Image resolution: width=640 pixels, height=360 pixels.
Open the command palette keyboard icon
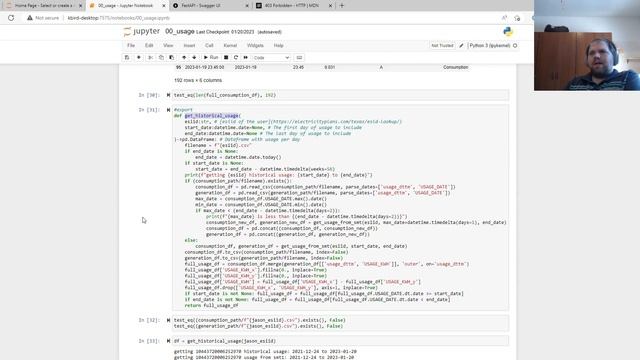click(x=300, y=58)
